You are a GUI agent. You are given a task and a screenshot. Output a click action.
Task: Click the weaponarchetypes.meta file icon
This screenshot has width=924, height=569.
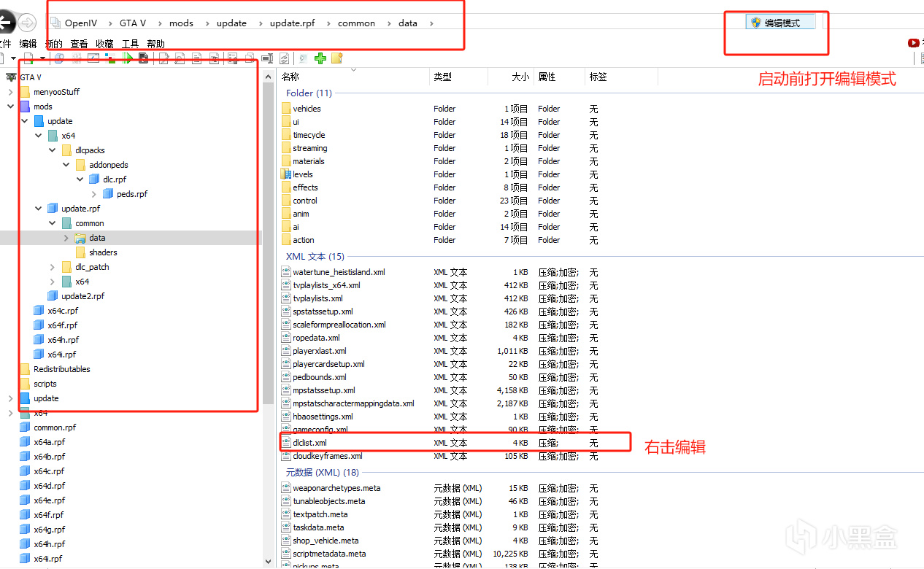(x=286, y=488)
